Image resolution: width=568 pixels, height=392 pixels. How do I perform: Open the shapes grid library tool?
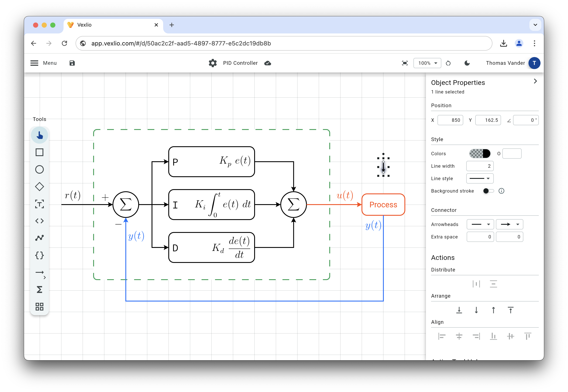click(39, 307)
